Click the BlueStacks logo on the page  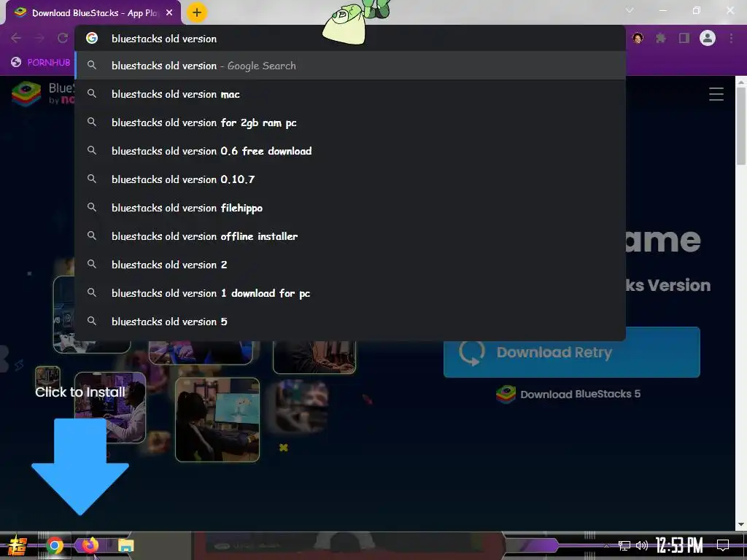[26, 94]
